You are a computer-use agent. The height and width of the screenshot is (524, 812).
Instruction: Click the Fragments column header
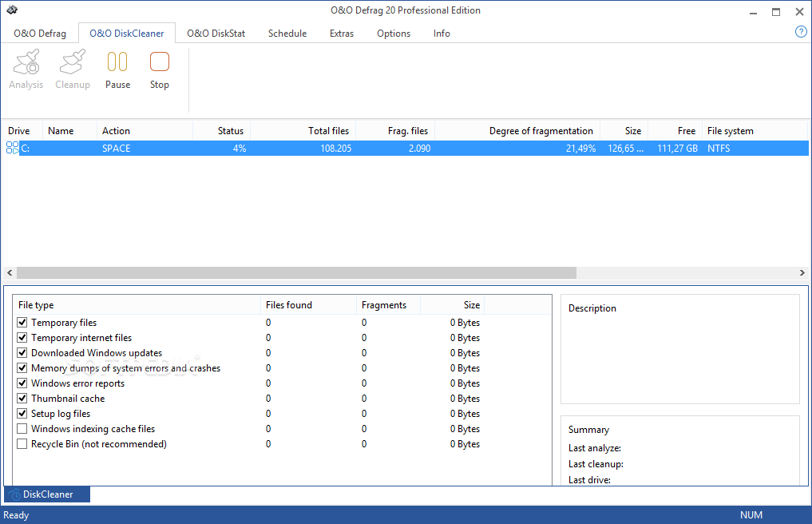[x=388, y=305]
